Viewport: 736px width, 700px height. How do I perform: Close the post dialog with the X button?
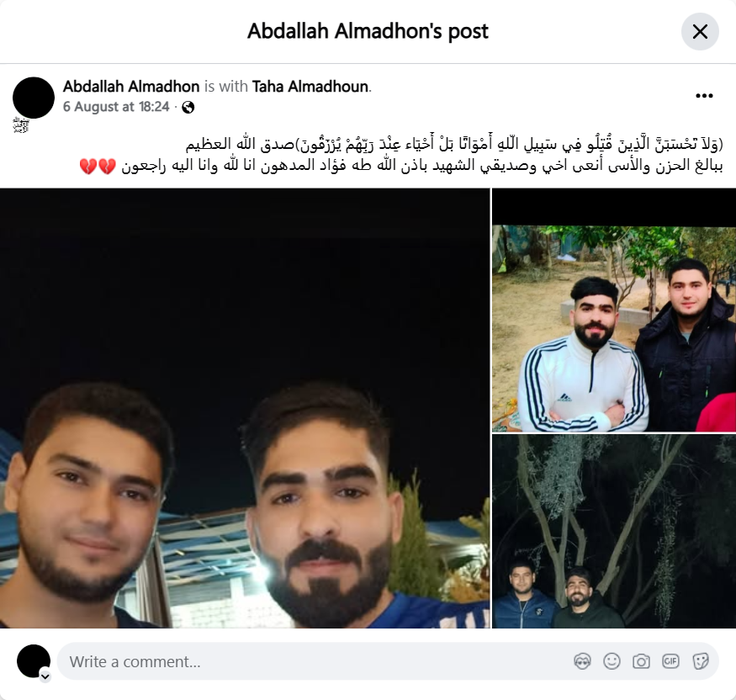point(700,31)
